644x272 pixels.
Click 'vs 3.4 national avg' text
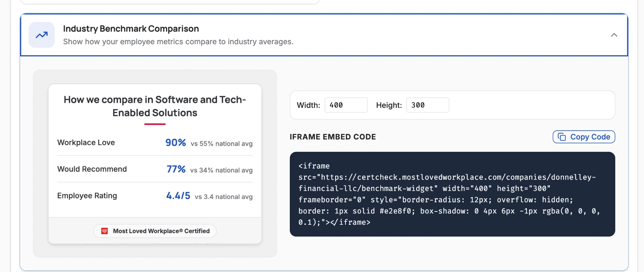click(x=224, y=197)
